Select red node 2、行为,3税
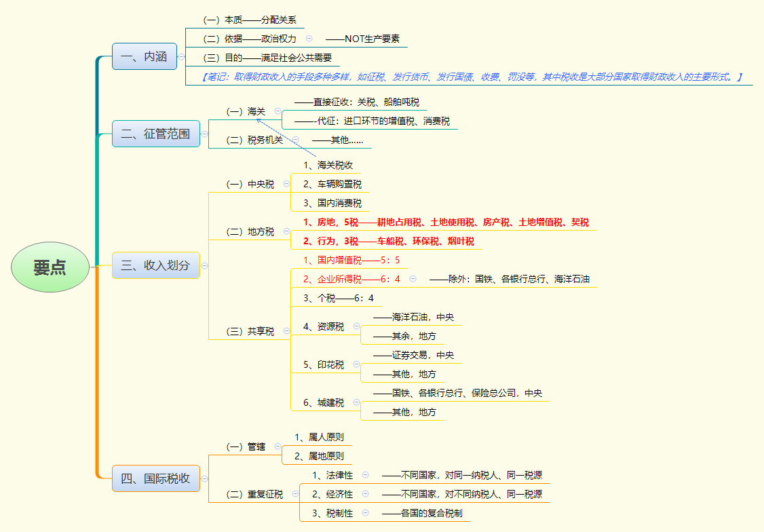This screenshot has height=532, width=764. (388, 241)
